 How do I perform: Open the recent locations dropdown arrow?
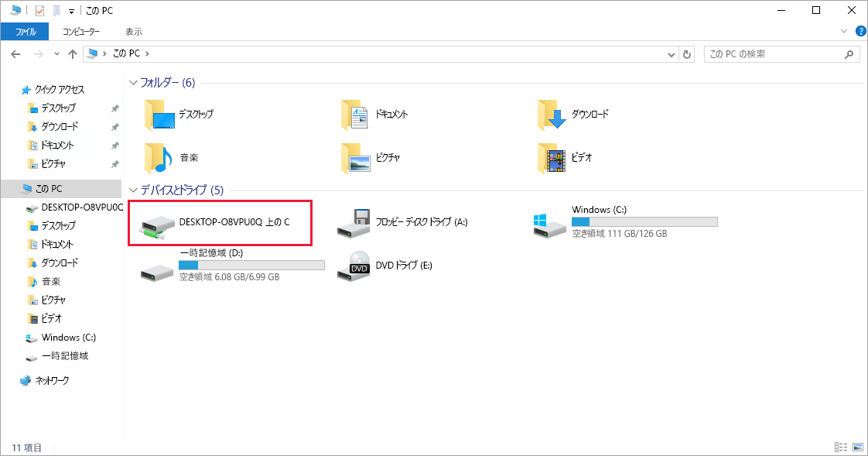coord(56,54)
